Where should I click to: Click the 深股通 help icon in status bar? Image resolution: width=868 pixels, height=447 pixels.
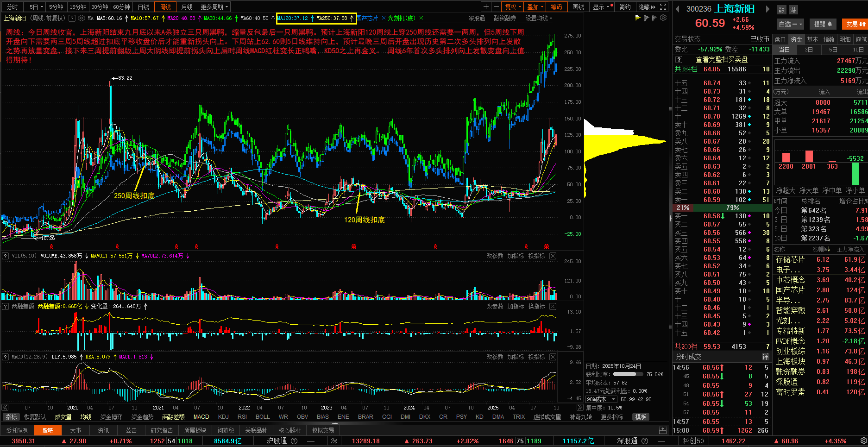tap(644, 441)
